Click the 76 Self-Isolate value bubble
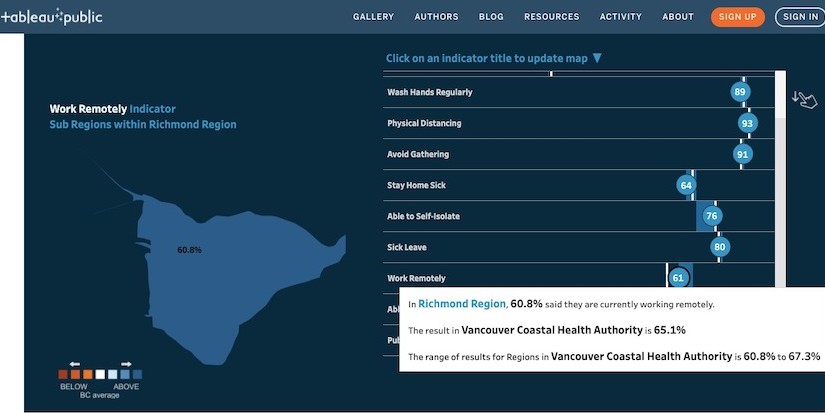825x413 pixels. tap(711, 216)
